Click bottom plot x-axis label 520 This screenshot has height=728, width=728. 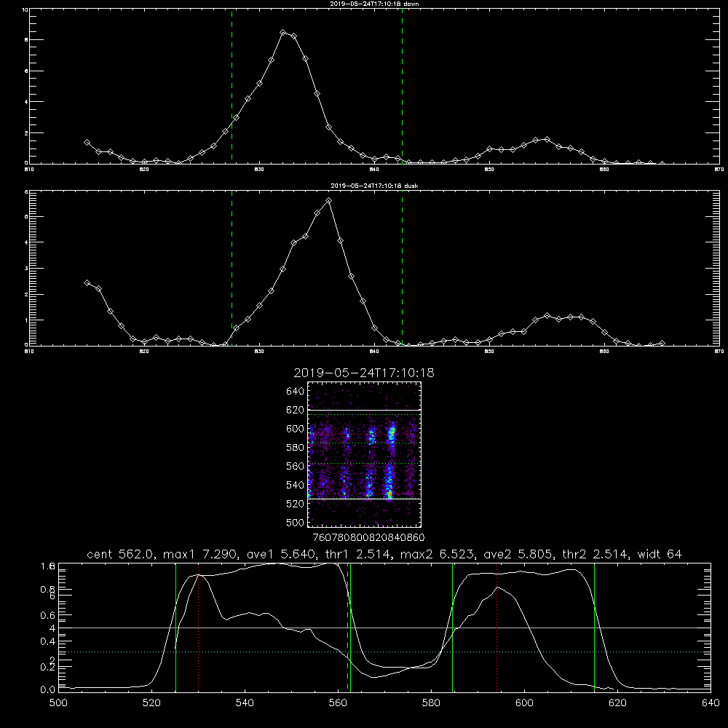[x=151, y=703]
